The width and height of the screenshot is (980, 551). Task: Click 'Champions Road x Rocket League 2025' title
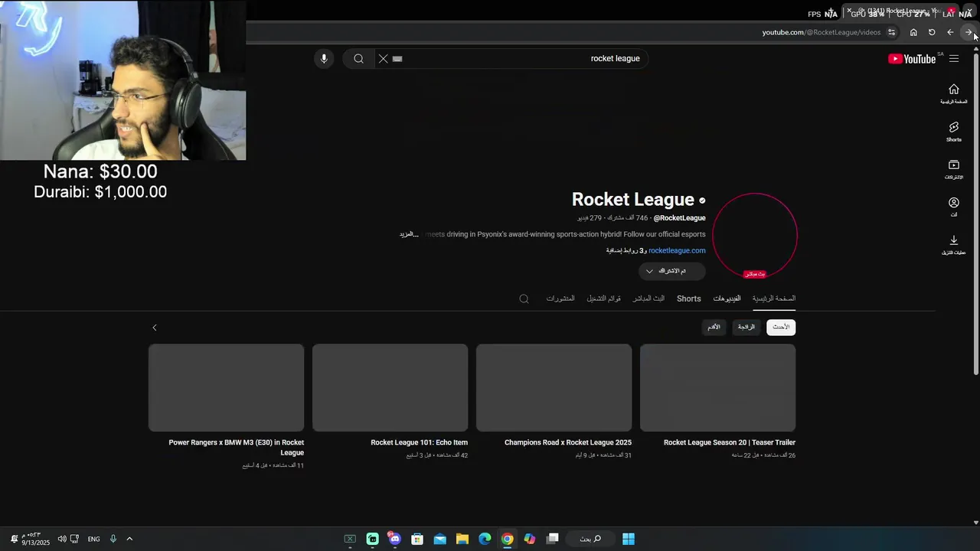tap(568, 442)
